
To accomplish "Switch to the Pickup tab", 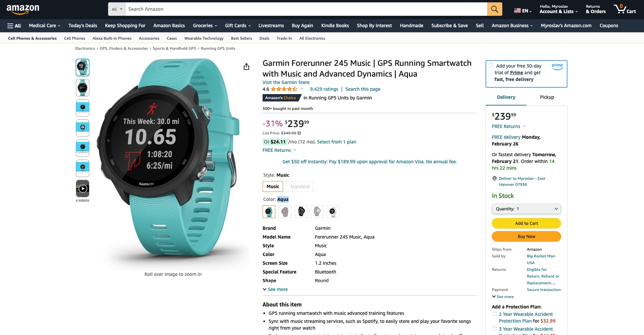I will click(x=547, y=97).
